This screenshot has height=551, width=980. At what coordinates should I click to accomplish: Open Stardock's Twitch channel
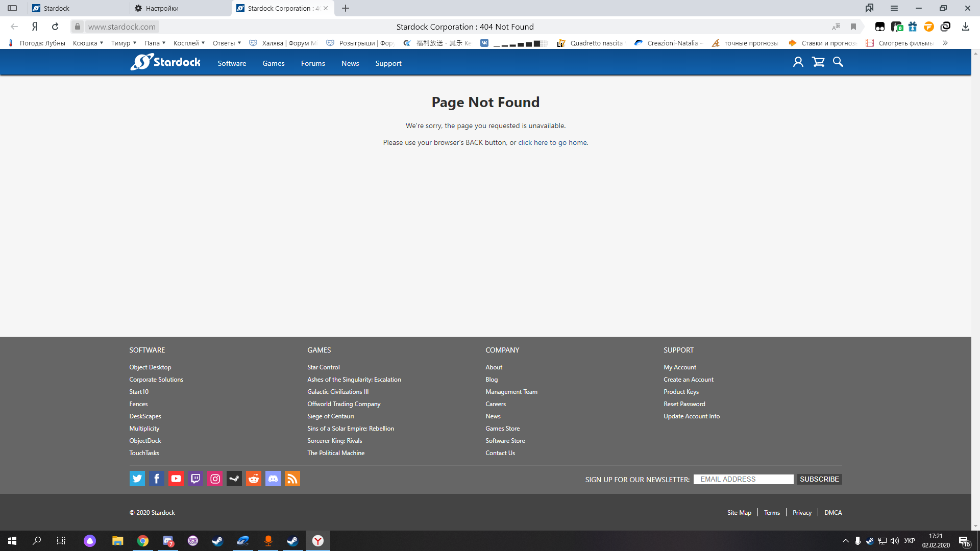(195, 479)
